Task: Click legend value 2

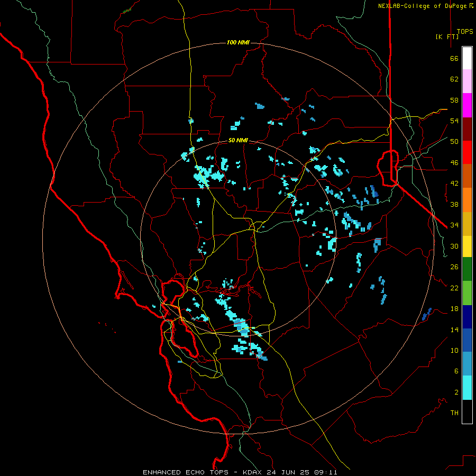Action: [456, 392]
